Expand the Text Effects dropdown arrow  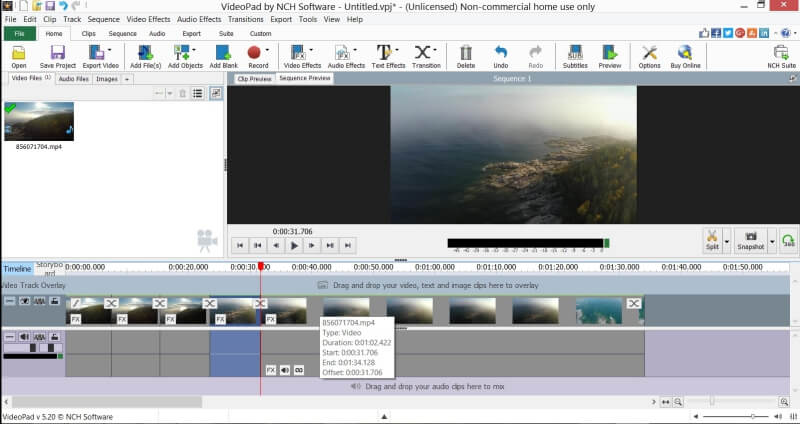click(x=396, y=50)
